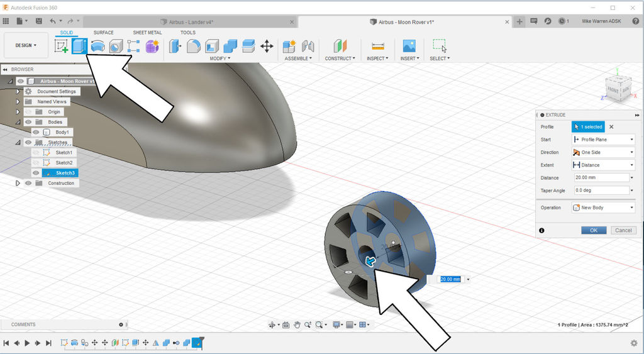Open the Operation New Body dropdown

(x=603, y=207)
